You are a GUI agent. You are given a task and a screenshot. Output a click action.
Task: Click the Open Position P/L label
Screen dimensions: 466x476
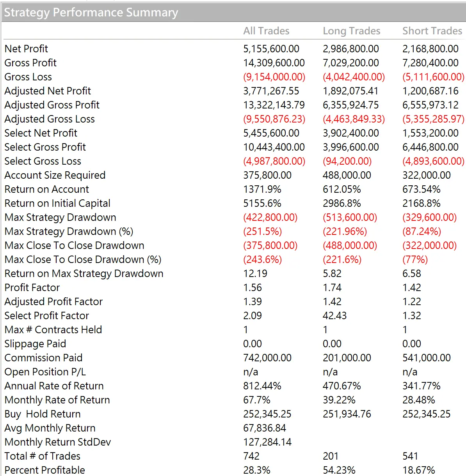[45, 372]
